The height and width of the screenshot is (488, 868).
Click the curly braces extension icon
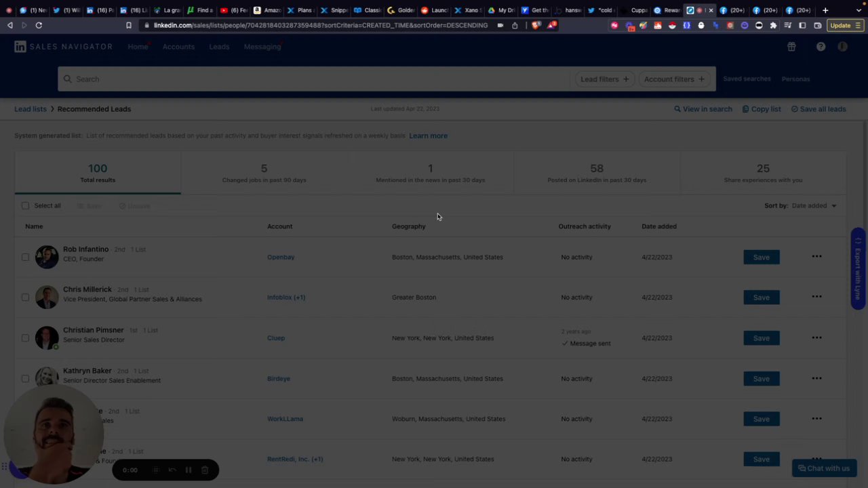pos(686,26)
